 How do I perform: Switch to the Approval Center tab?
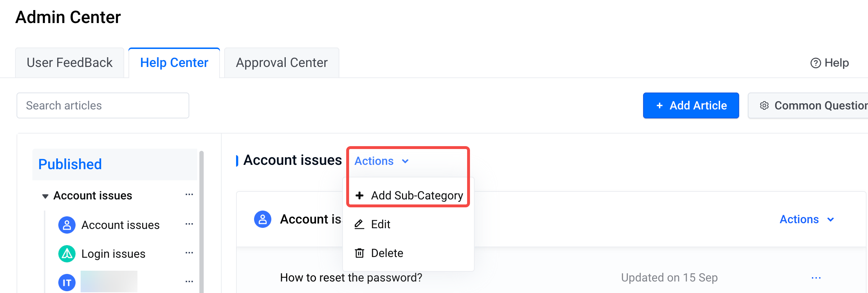click(x=282, y=63)
